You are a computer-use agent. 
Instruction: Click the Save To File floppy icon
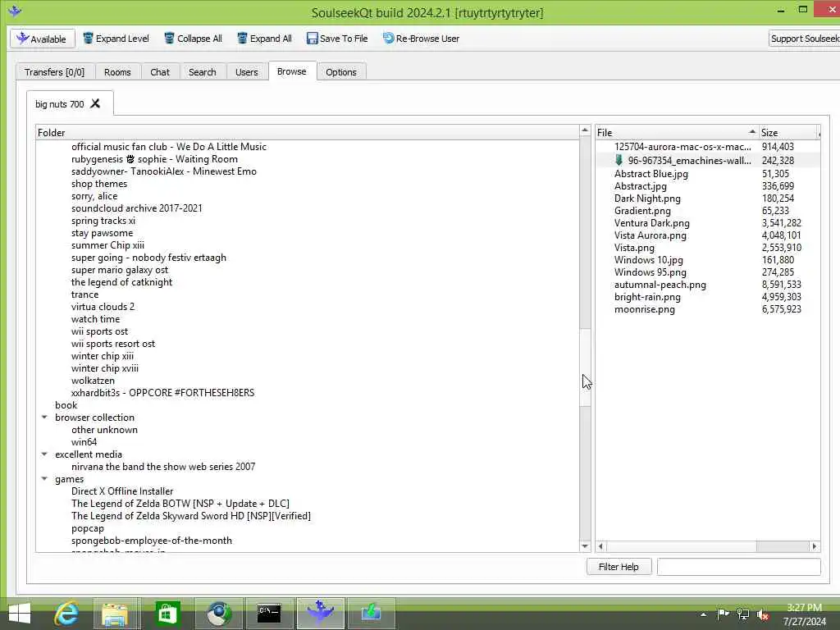tap(312, 38)
